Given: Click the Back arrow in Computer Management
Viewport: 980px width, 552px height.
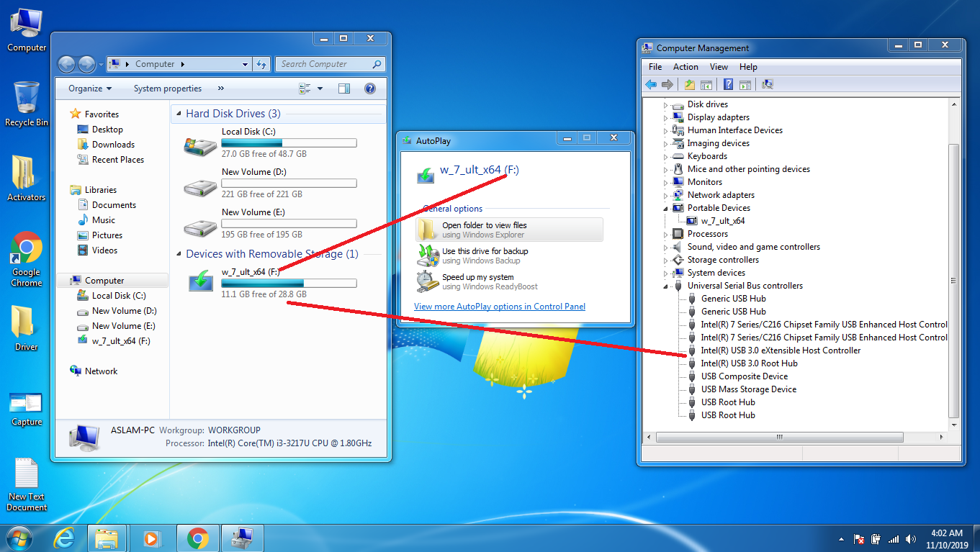Looking at the screenshot, I should pos(651,84).
